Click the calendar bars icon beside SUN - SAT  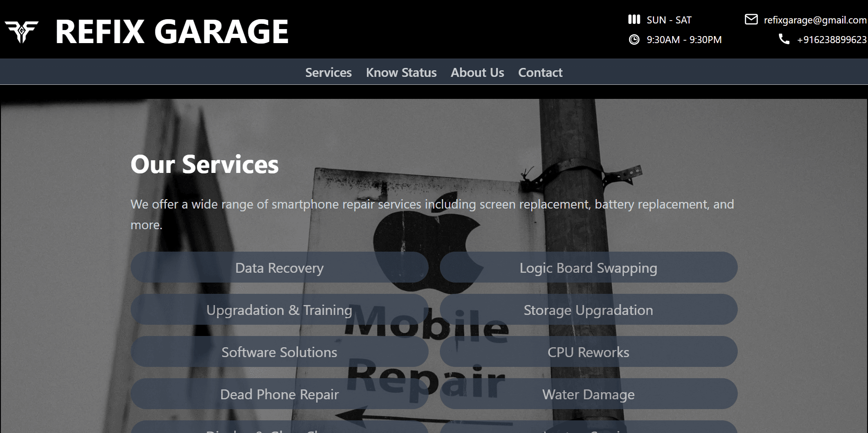click(x=634, y=19)
